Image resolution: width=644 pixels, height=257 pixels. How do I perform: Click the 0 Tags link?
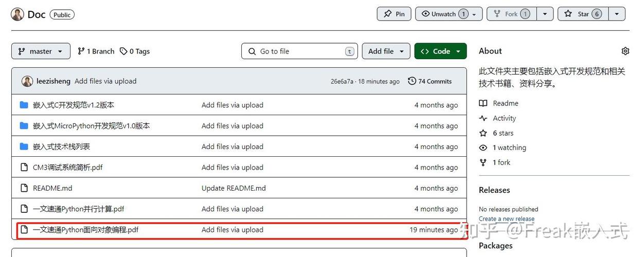[x=135, y=51]
